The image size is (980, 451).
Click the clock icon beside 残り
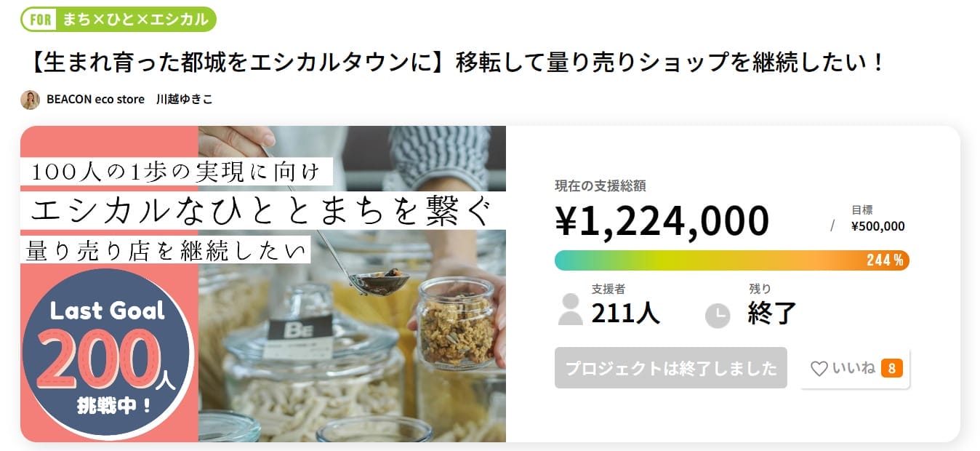point(718,315)
